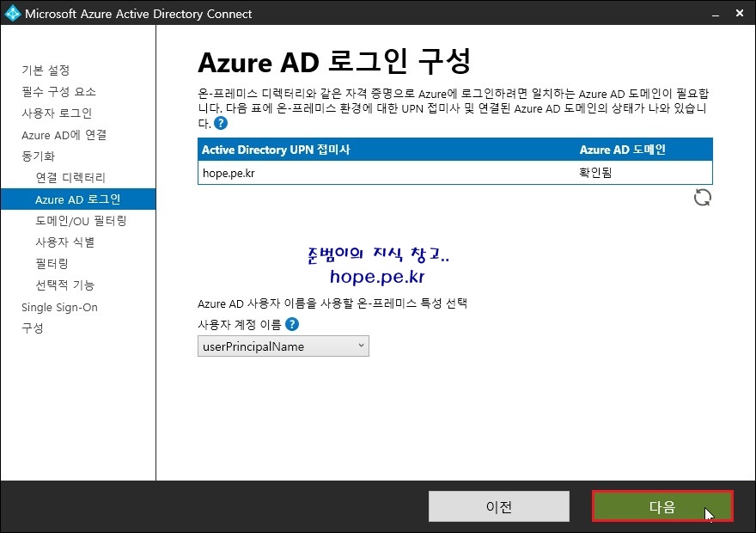Click the Azure AD Connect logo in title bar
Image resolution: width=756 pixels, height=533 pixels.
point(12,13)
